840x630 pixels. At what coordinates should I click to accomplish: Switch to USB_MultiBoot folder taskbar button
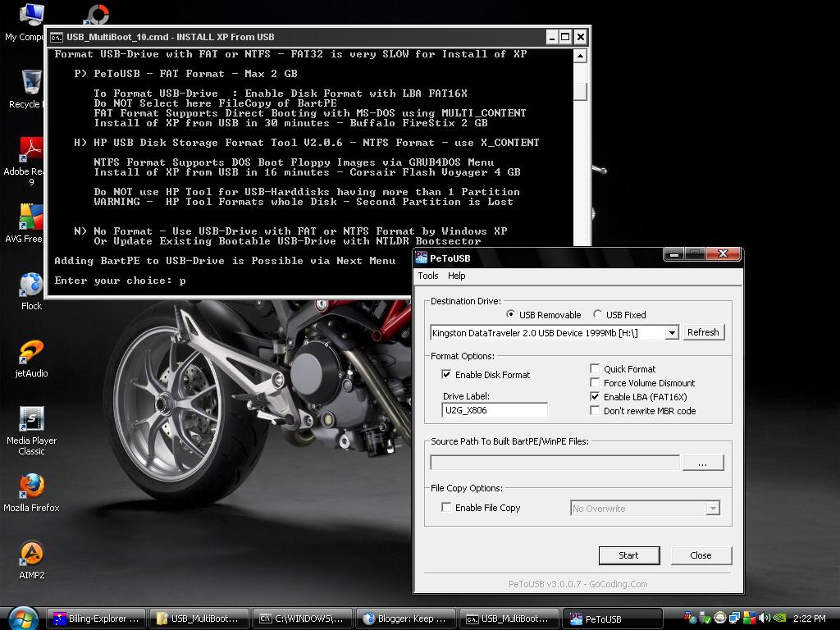coord(199,619)
